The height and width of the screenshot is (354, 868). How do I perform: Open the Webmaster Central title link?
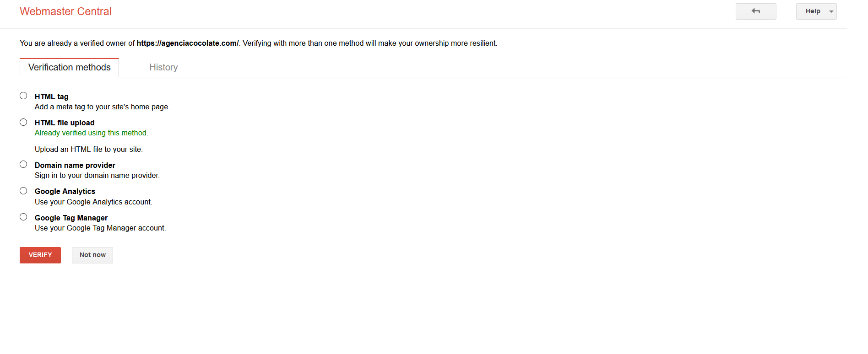65,11
